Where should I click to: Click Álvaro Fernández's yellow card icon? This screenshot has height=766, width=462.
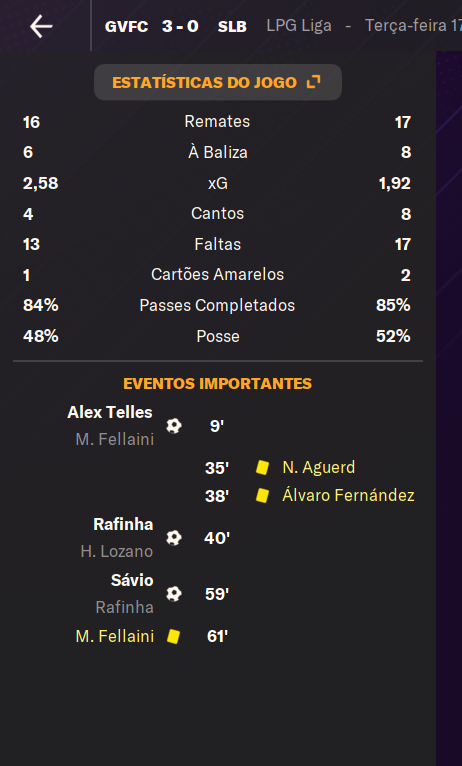[x=262, y=495]
